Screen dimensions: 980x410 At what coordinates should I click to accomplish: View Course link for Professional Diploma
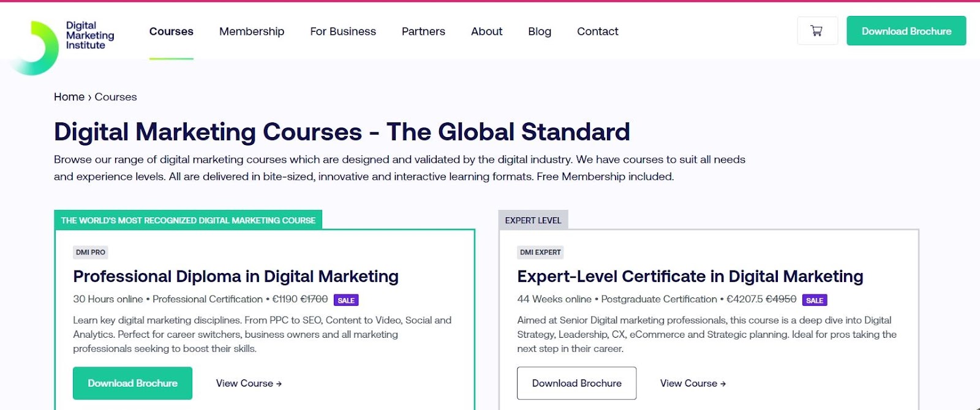pos(249,383)
